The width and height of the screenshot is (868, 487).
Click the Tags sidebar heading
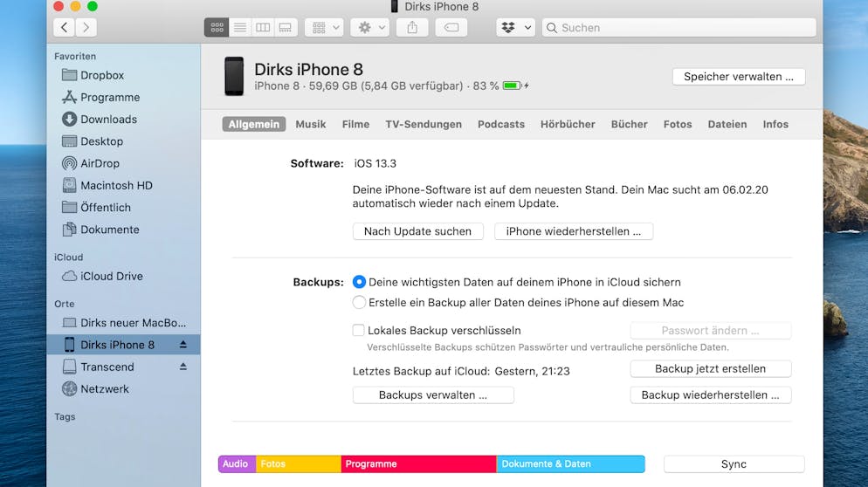pyautogui.click(x=65, y=416)
